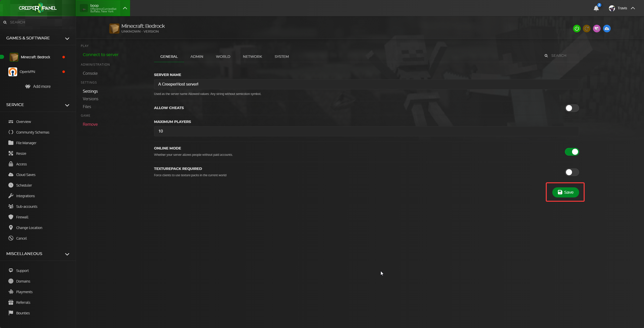This screenshot has width=644, height=328.
Task: Click the Firewall shield icon
Action: [11, 217]
